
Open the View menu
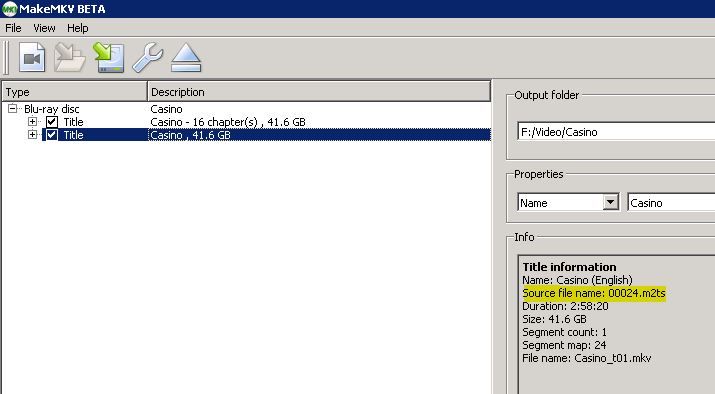[44, 28]
